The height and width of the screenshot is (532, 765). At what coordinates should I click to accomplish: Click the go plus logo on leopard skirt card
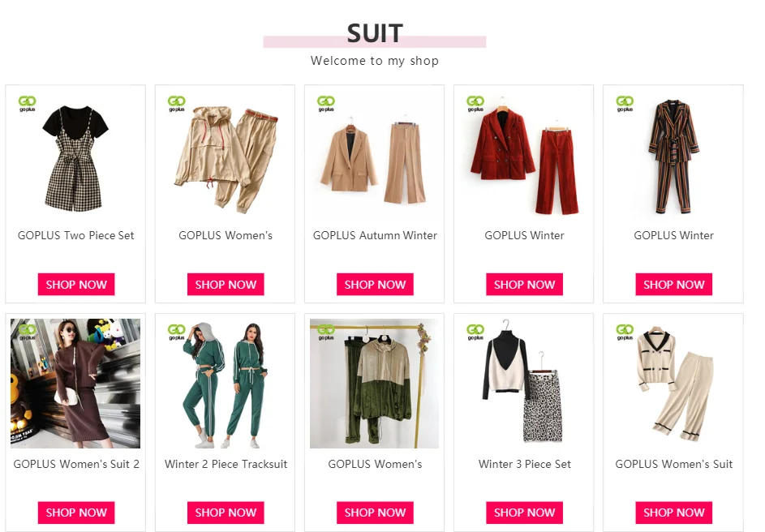click(x=475, y=332)
